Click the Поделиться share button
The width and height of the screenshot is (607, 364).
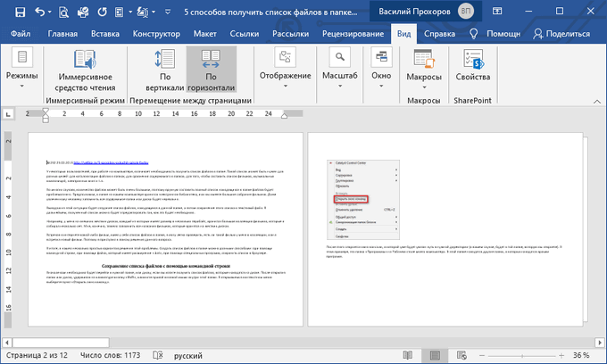[561, 34]
